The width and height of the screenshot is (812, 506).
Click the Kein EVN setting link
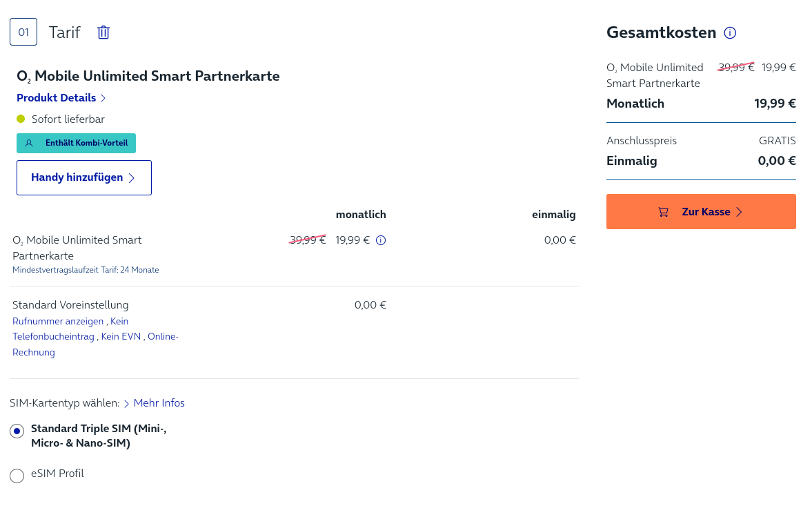121,337
